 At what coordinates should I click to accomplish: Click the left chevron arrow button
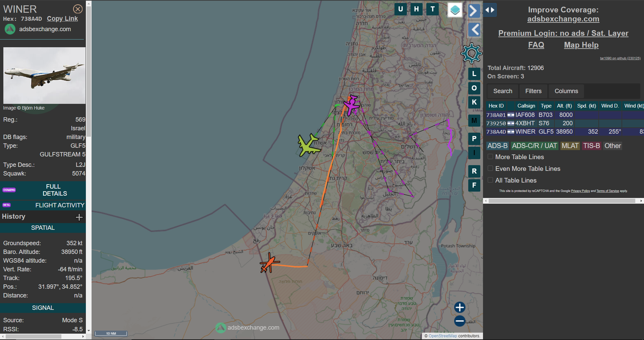(x=474, y=30)
